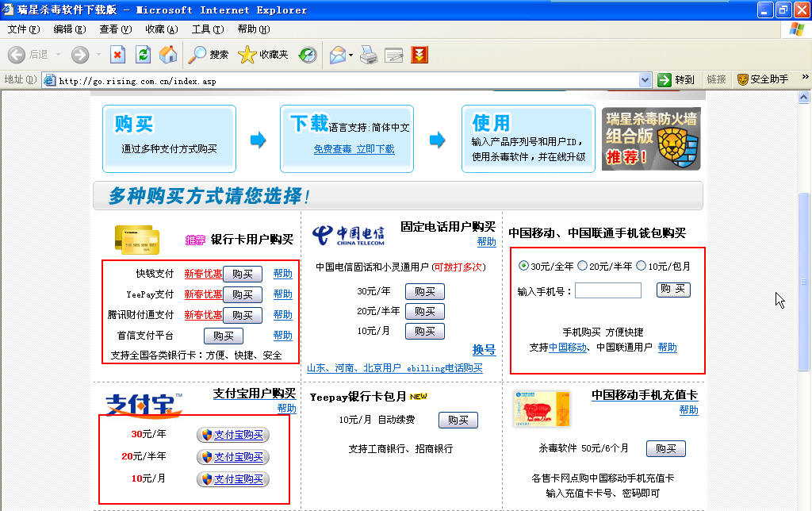Click 购买 button for 腾讯财付通支付

pos(243,315)
